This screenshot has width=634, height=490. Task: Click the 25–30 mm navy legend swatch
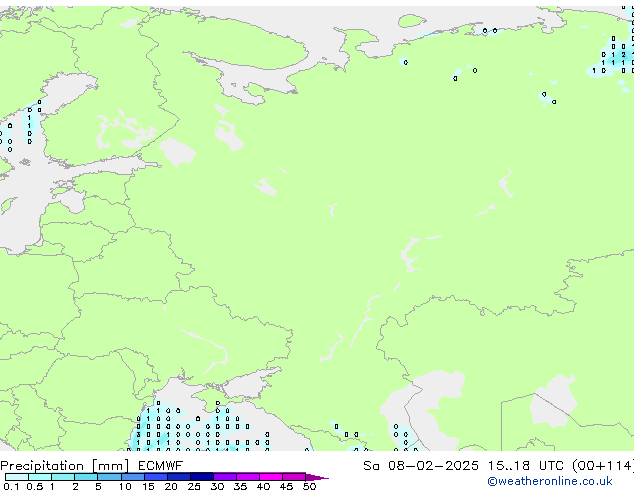point(201,477)
